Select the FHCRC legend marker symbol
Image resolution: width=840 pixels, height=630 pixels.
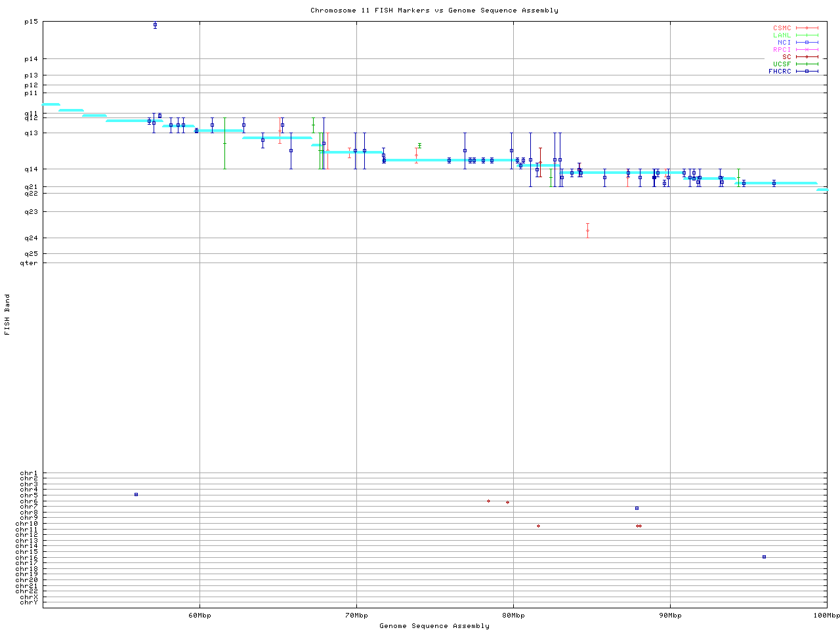tap(807, 72)
